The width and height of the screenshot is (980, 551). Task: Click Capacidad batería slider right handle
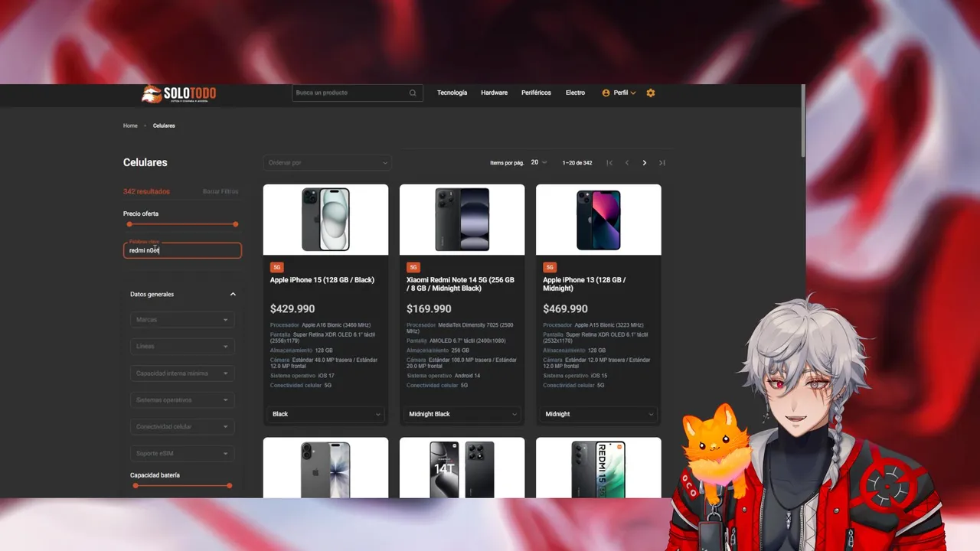coord(230,486)
